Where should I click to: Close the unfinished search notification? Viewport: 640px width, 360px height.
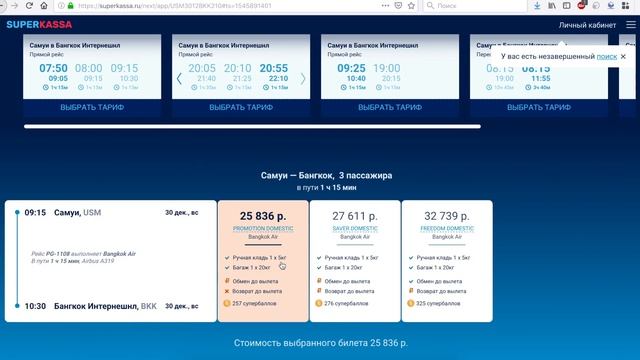tap(623, 56)
